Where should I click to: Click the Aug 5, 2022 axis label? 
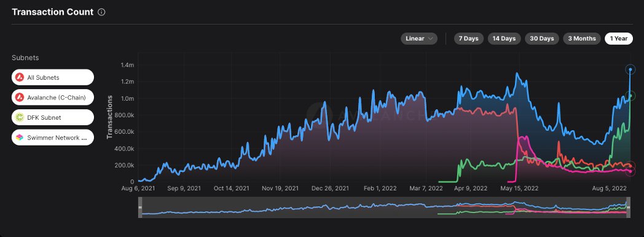(610, 188)
